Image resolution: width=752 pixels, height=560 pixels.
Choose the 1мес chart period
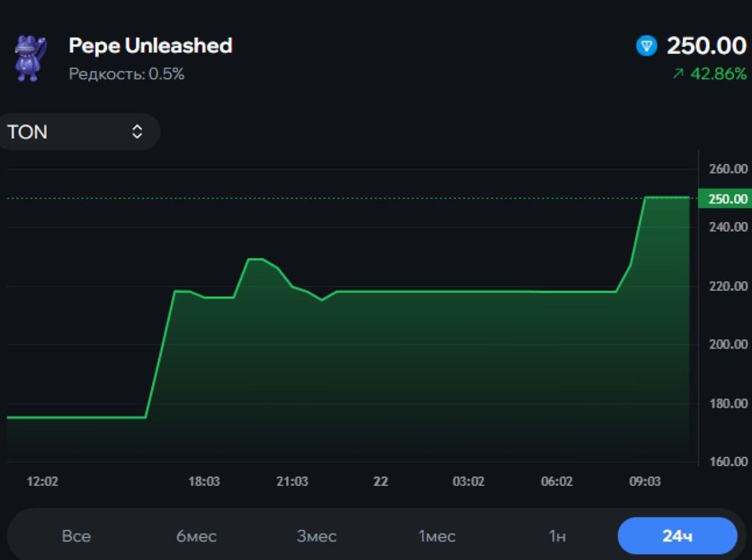(437, 536)
